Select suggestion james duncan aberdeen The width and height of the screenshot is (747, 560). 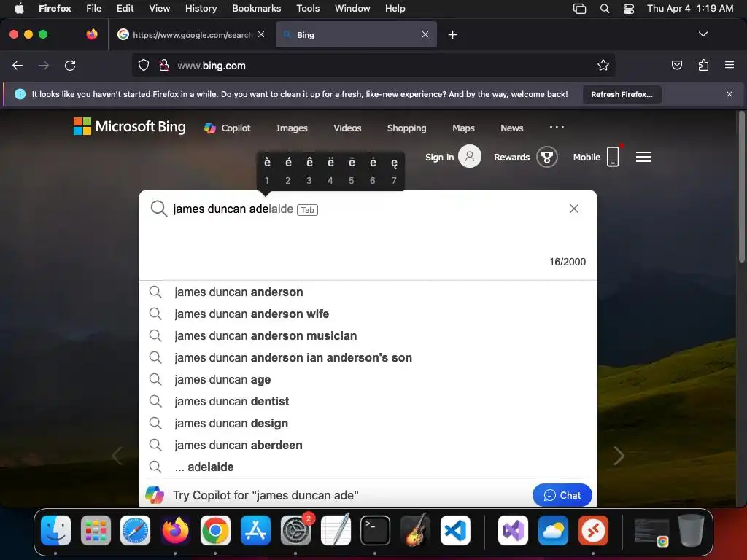(368, 446)
